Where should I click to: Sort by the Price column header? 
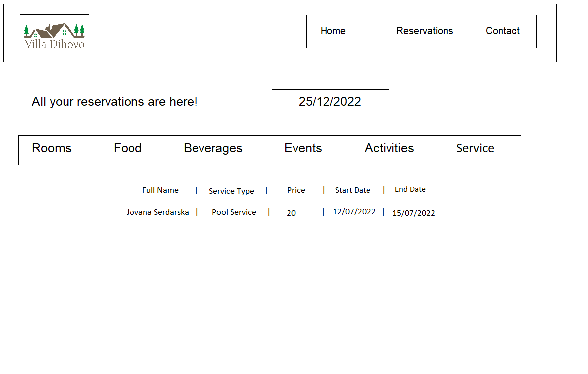coord(296,190)
